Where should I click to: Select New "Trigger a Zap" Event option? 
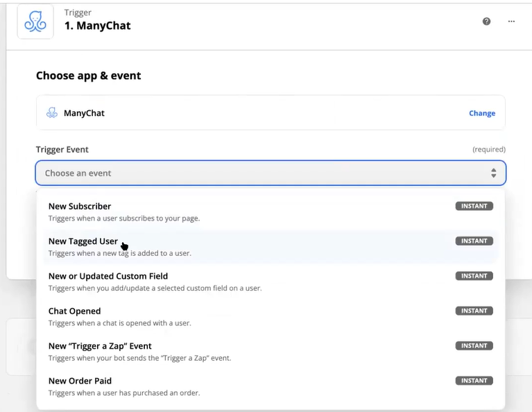tap(271, 352)
